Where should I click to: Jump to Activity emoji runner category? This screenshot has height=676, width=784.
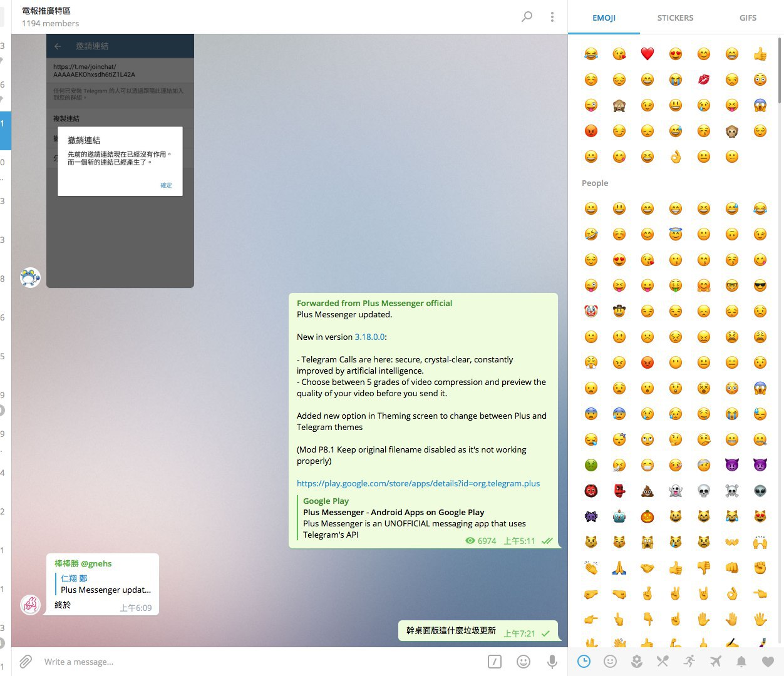click(x=689, y=661)
